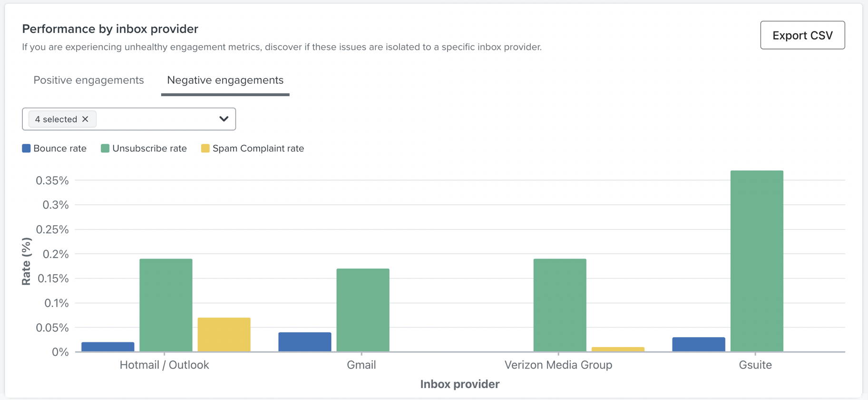Click Gsuite's tall green Unsubscribe bar
Viewport: 868px width, 400px height.
coord(756,262)
